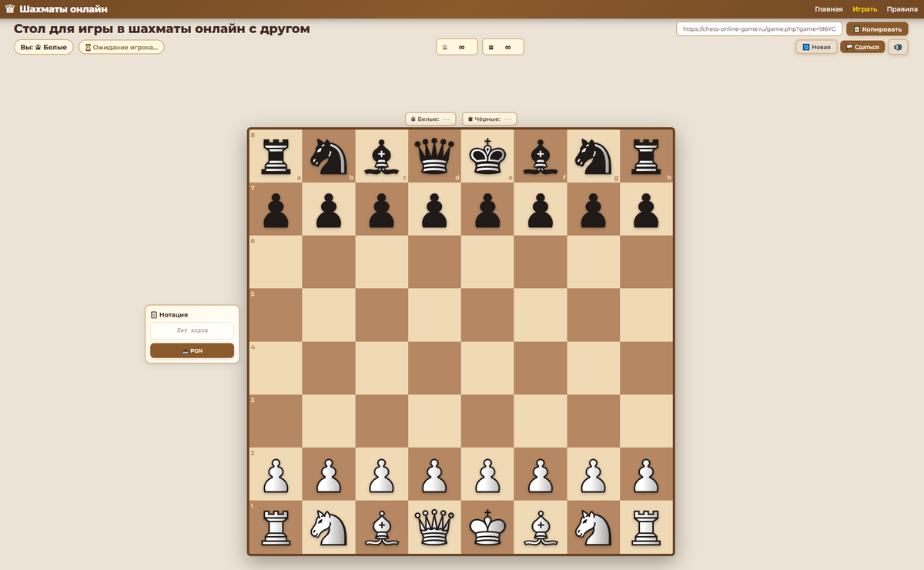Open the Правила menu item
The width and height of the screenshot is (924, 570).
point(902,9)
